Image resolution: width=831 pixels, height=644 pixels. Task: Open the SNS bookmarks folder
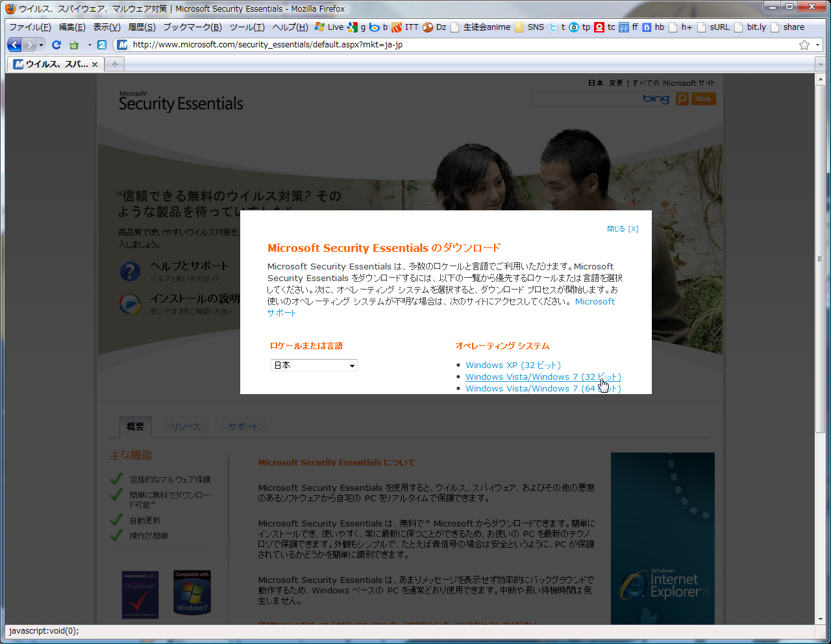click(x=530, y=27)
